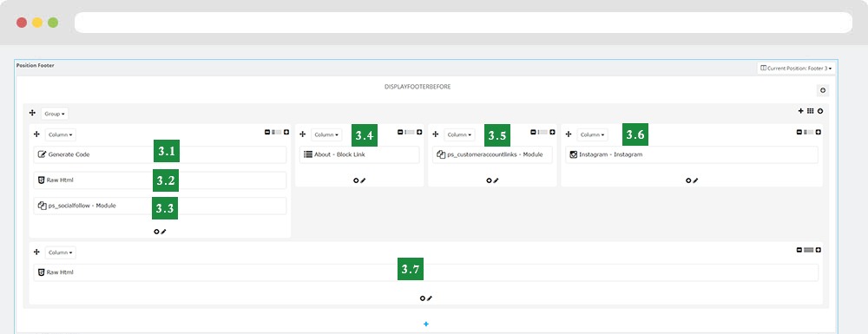Click the pencil icon below the Instagram widget

tap(695, 180)
